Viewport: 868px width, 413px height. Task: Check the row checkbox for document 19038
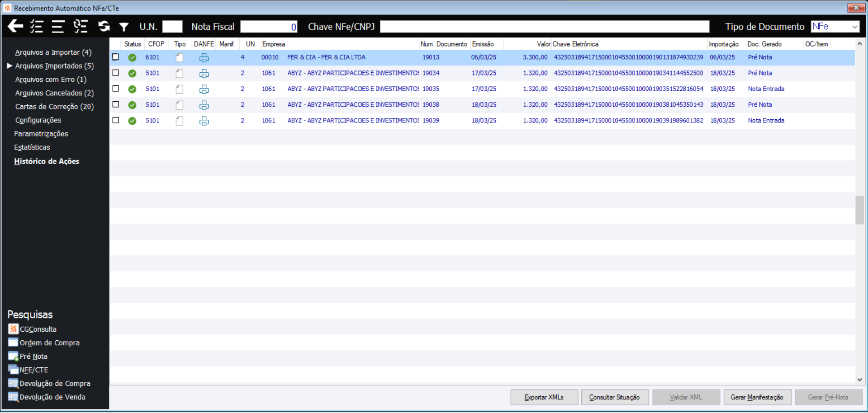click(x=116, y=104)
